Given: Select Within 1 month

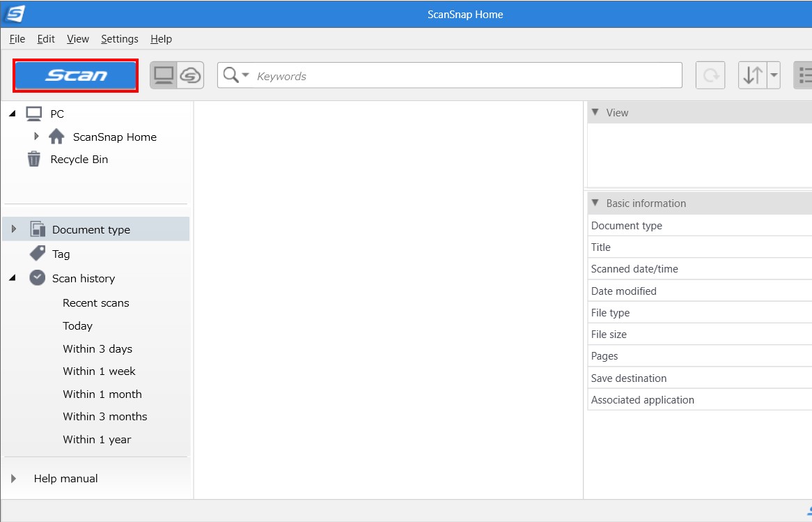Looking at the screenshot, I should pyautogui.click(x=102, y=394).
